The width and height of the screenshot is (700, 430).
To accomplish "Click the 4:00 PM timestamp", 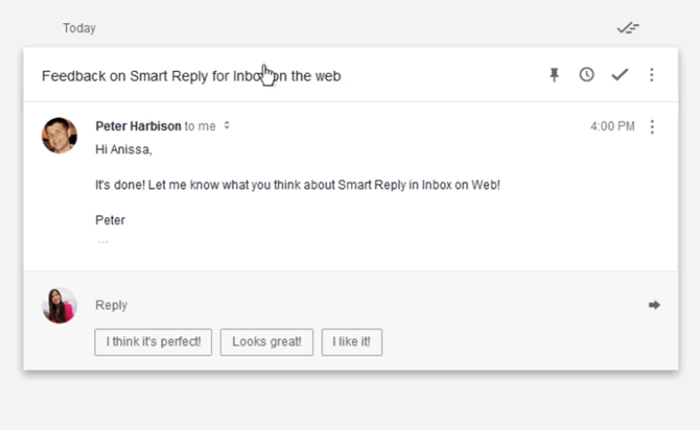I will pyautogui.click(x=612, y=126).
